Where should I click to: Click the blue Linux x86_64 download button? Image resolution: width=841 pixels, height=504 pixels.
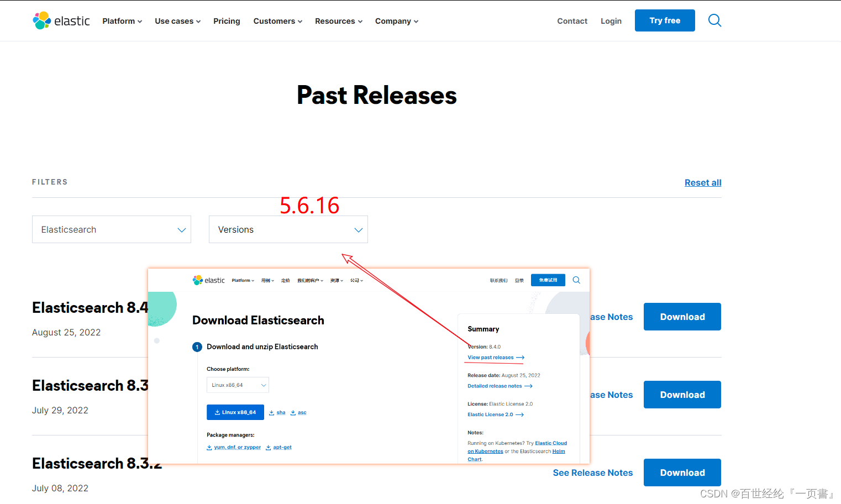(235, 412)
